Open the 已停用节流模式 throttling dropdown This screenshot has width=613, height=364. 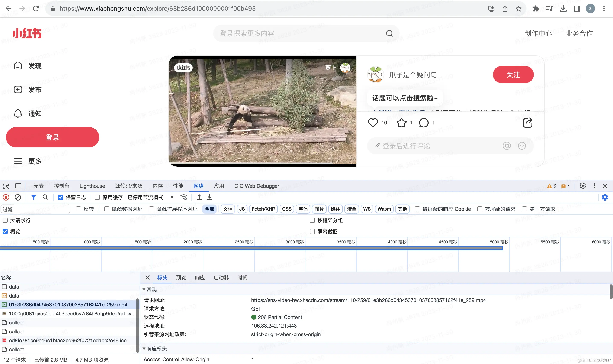(x=151, y=198)
